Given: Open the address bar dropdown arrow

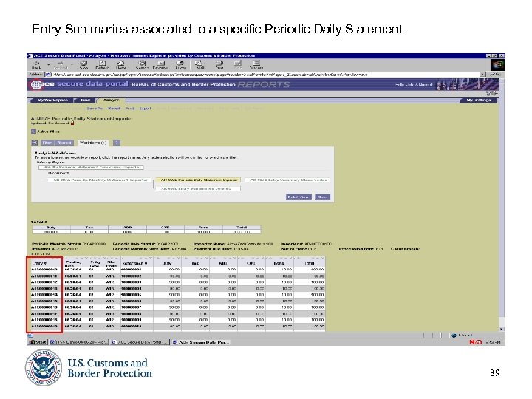Looking at the screenshot, I should coord(482,75).
